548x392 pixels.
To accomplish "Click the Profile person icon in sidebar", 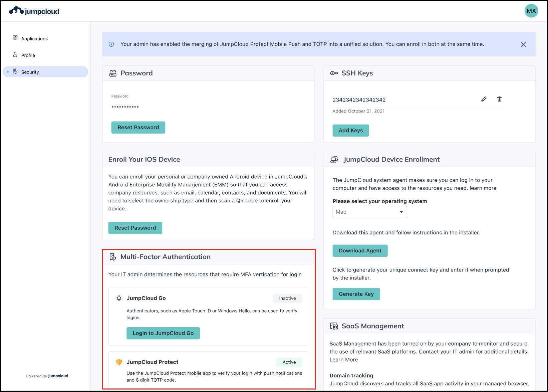I will point(15,55).
